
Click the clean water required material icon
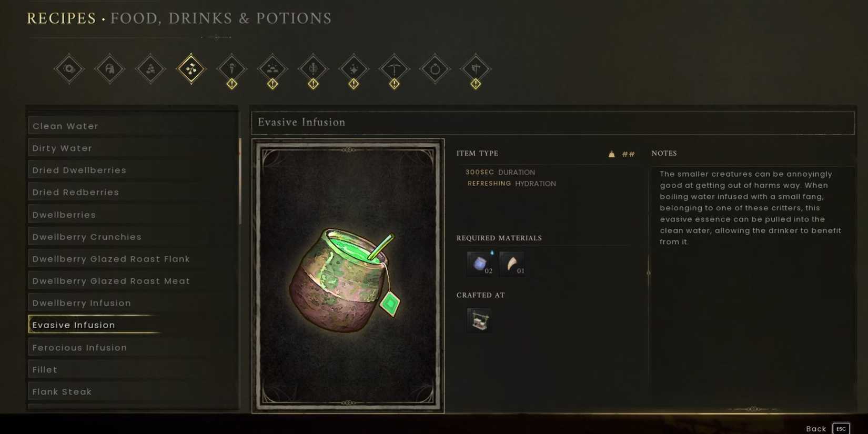pyautogui.click(x=480, y=263)
